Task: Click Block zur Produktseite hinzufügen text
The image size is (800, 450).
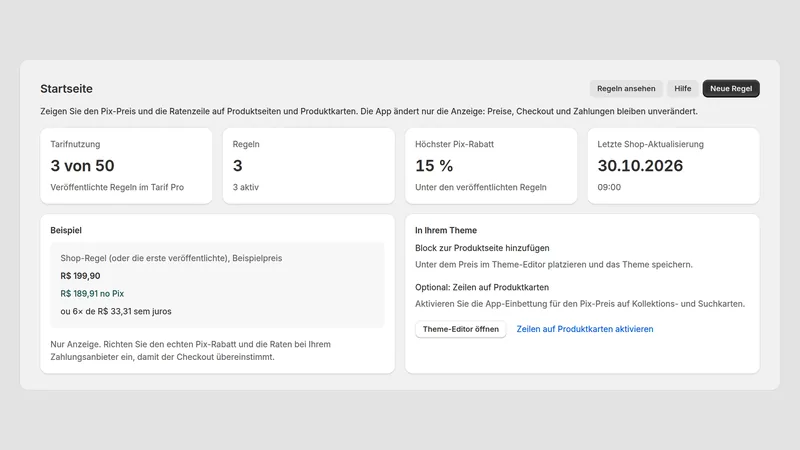Action: coord(482,248)
